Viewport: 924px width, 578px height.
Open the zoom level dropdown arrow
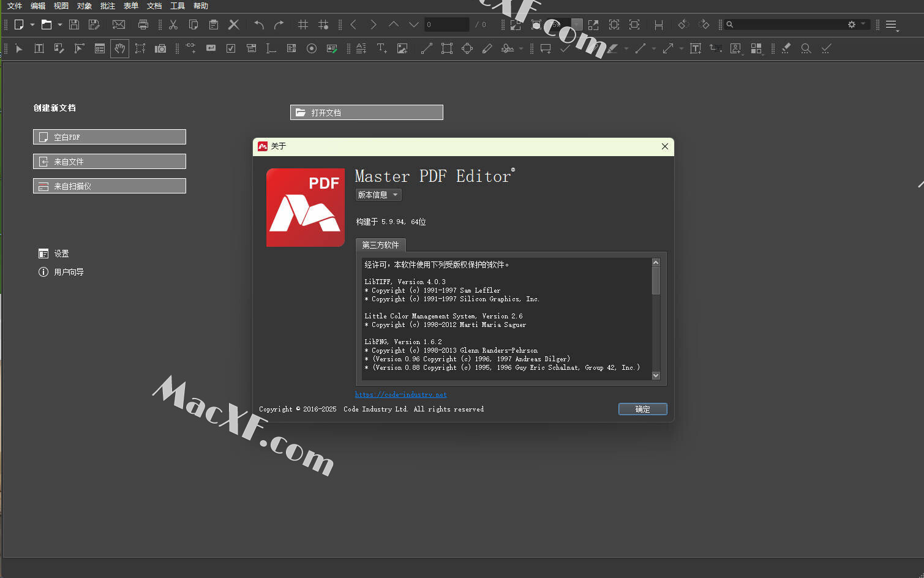pyautogui.click(x=577, y=24)
